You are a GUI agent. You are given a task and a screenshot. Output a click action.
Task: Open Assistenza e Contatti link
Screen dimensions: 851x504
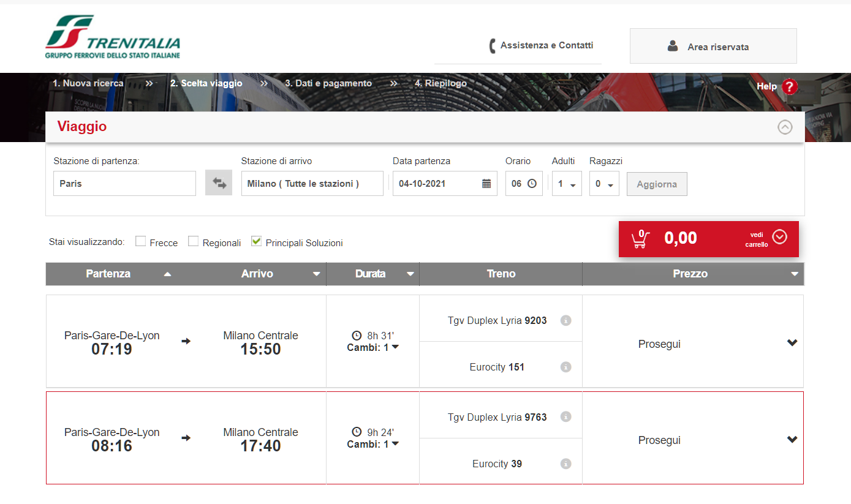click(x=547, y=45)
